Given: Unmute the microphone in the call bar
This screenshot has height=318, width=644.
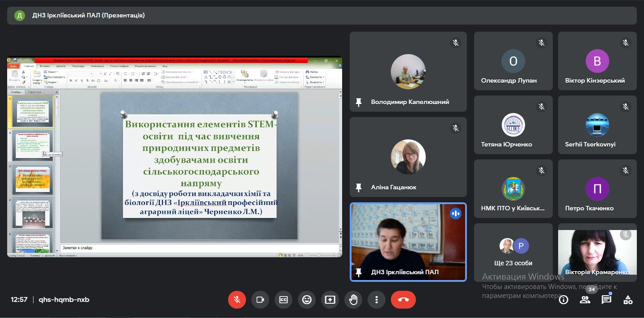Looking at the screenshot, I should (237, 300).
